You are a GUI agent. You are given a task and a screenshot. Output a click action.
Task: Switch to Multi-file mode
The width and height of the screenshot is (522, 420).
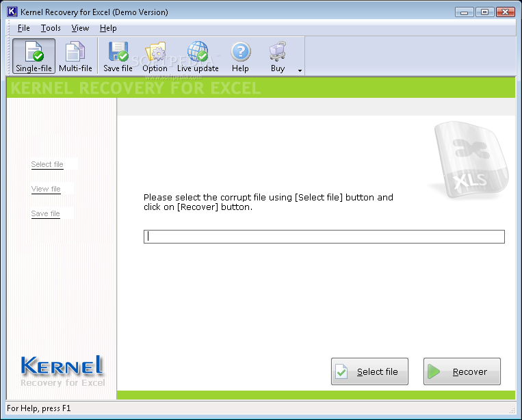(75, 56)
